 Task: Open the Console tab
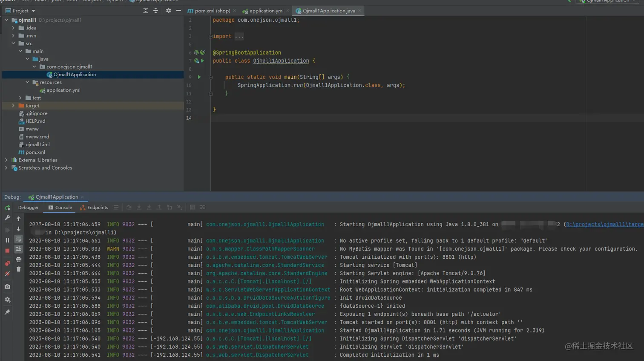(60, 208)
